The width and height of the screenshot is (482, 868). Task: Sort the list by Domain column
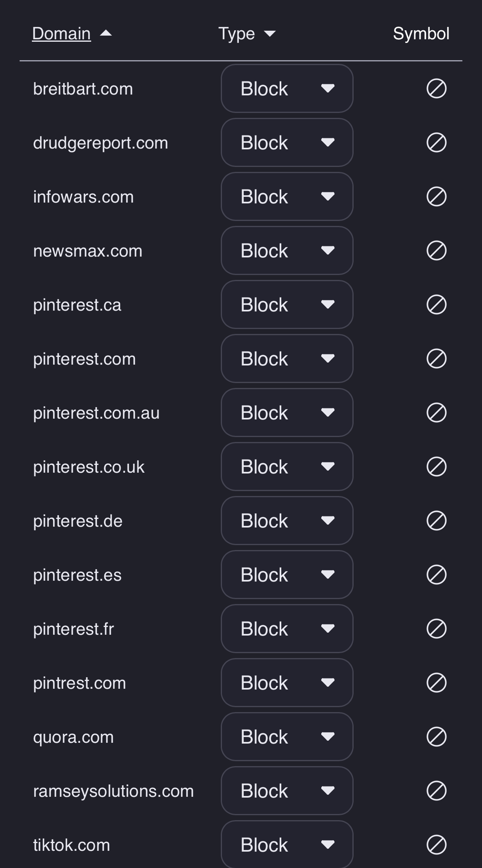[61, 34]
